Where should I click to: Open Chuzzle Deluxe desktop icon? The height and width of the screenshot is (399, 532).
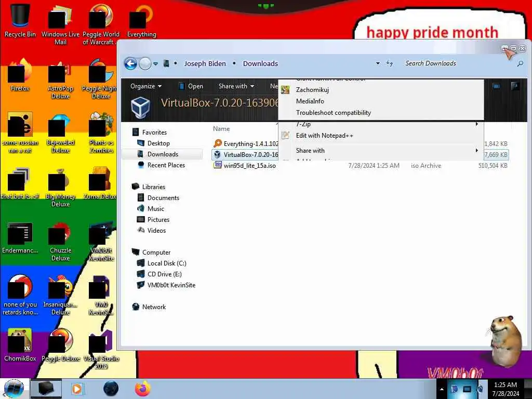pyautogui.click(x=60, y=241)
